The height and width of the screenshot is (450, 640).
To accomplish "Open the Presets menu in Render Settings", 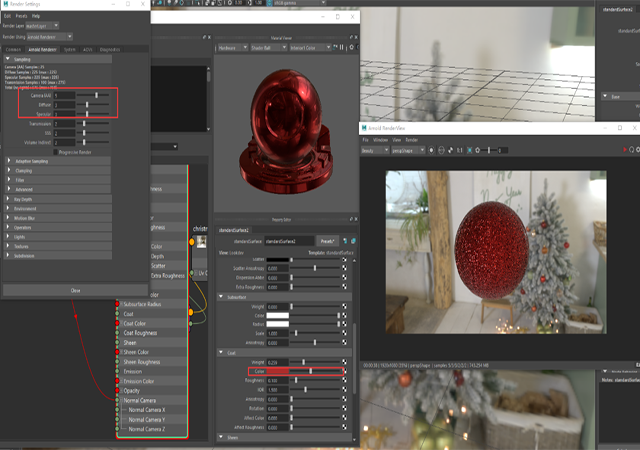I will click(x=21, y=16).
